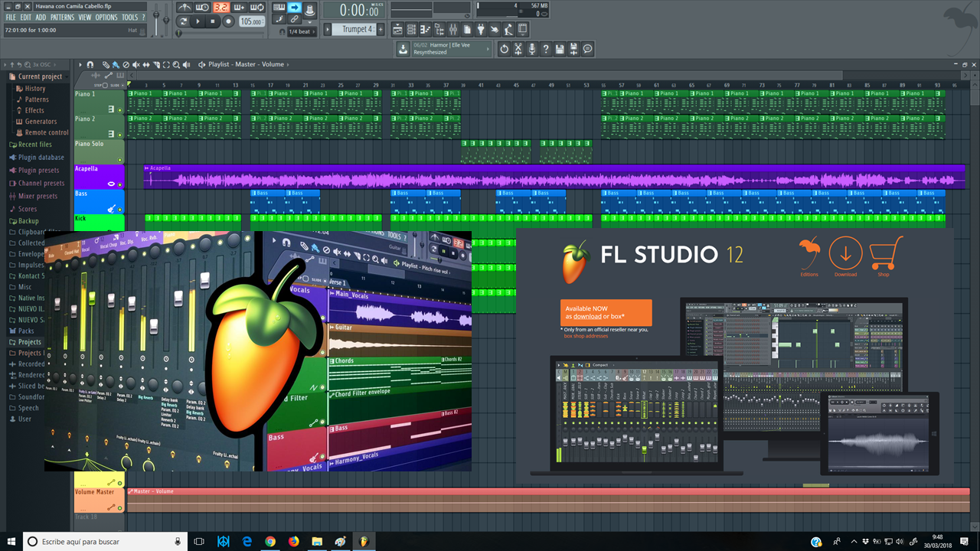The image size is (980, 551).
Task: Open the Mixer from the toolbar
Action: point(452,28)
